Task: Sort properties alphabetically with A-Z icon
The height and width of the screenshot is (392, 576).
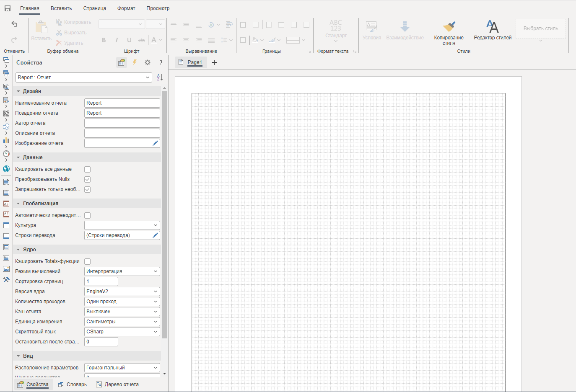Action: pos(160,77)
